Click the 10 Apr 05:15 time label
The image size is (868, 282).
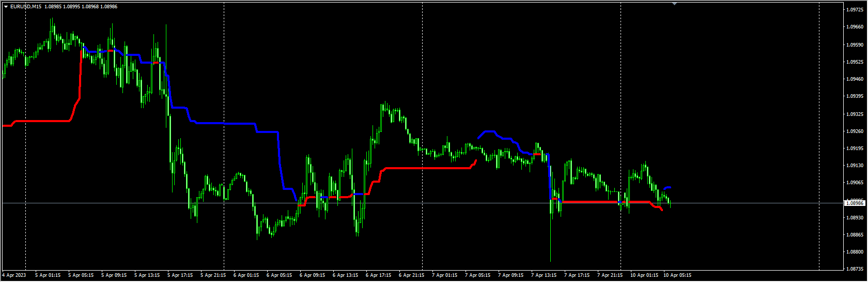coord(677,275)
